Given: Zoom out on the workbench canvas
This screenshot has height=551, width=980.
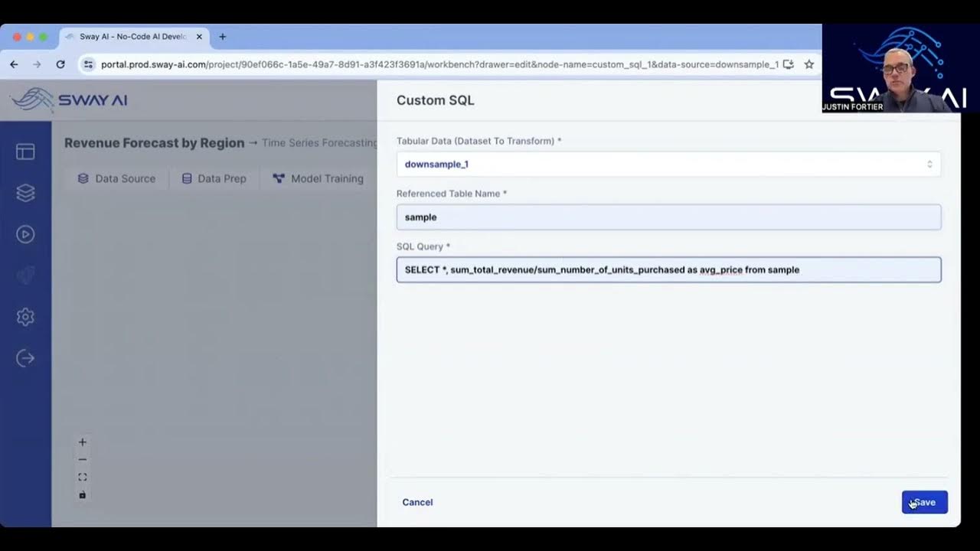Looking at the screenshot, I should click(83, 459).
